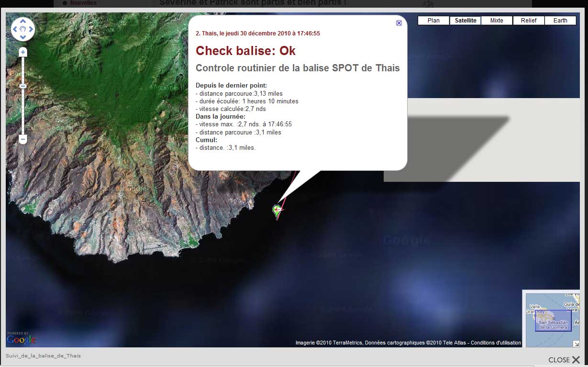Switch to Mixte map view
The width and height of the screenshot is (588, 367).
tap(497, 21)
